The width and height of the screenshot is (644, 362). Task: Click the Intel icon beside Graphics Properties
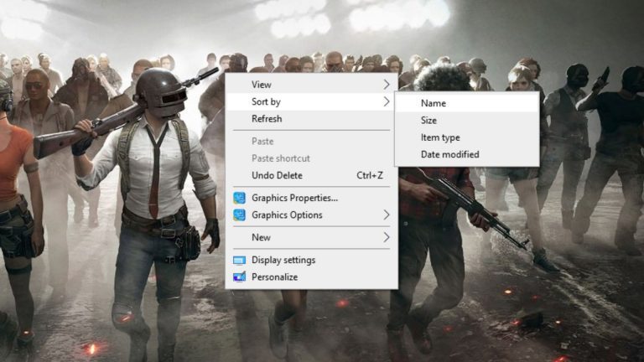[239, 198]
